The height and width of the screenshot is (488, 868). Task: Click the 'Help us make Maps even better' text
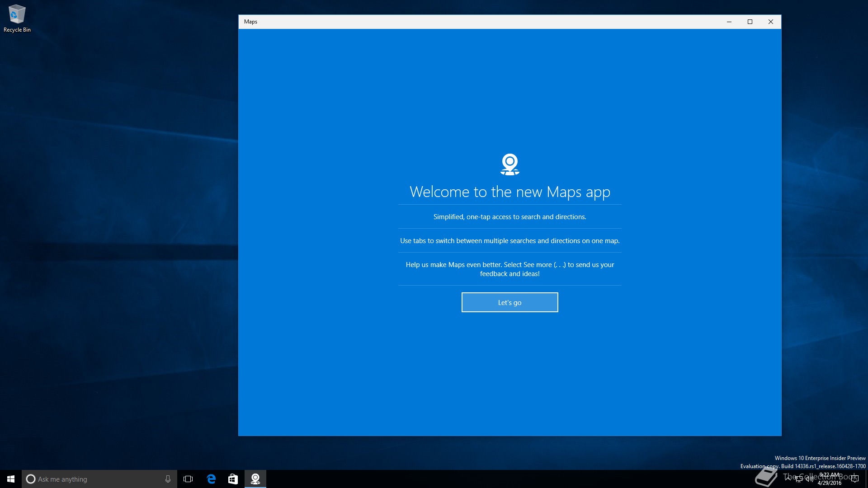509,269
